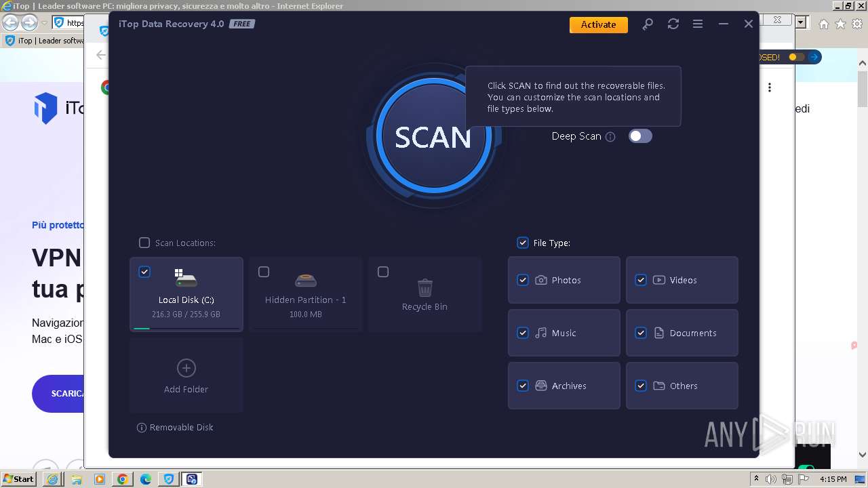
Task: Click the volume icon in system tray
Action: coord(771,479)
